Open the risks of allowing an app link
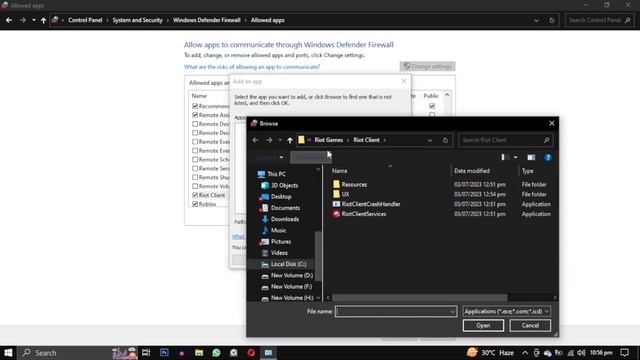Image resolution: width=640 pixels, height=360 pixels. click(252, 67)
